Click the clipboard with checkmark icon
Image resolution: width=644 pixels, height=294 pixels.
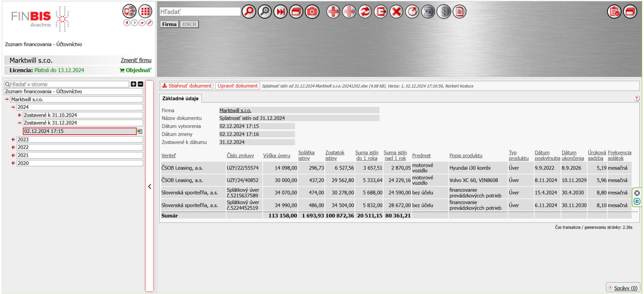pos(614,12)
